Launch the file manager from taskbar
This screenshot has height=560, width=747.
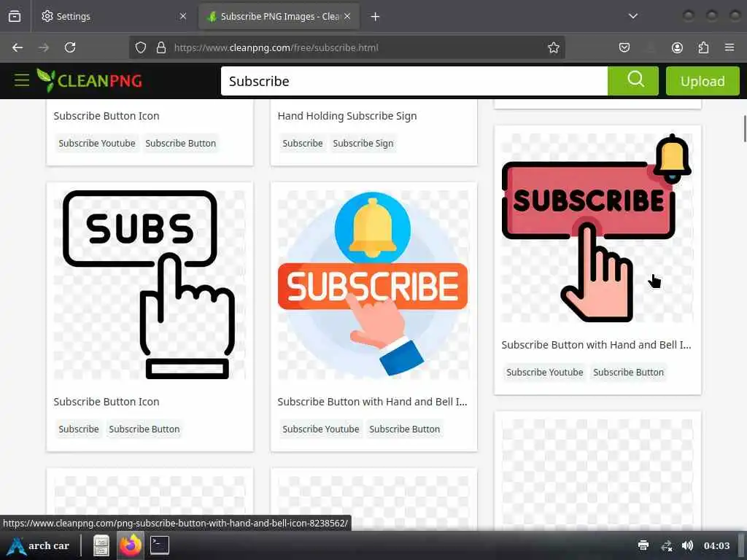pyautogui.click(x=101, y=545)
